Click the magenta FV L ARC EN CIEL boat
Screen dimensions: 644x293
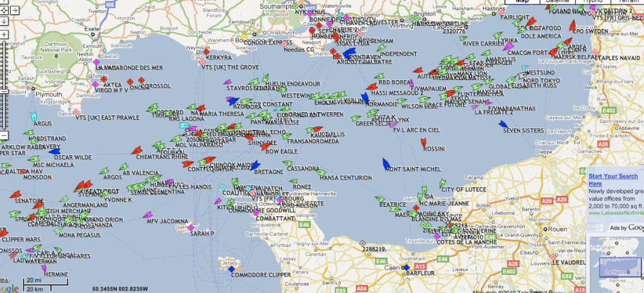click(x=393, y=124)
